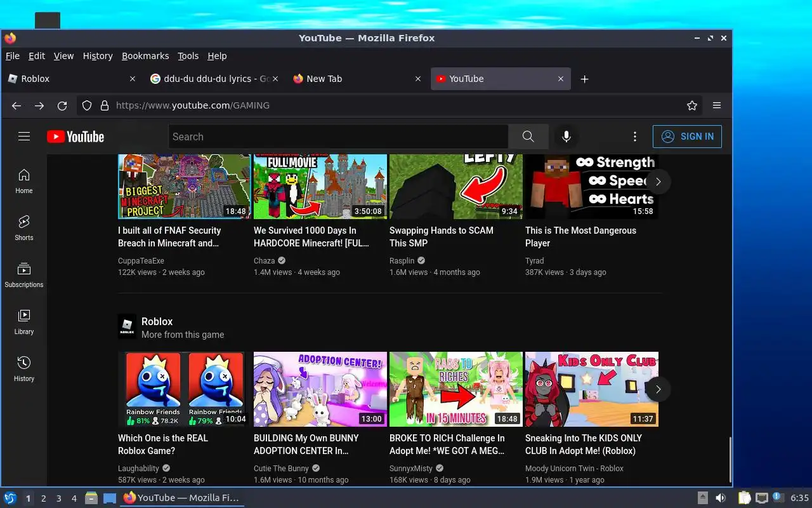Open the Tyrad channel link
This screenshot has height=508, width=812.
coord(534,261)
